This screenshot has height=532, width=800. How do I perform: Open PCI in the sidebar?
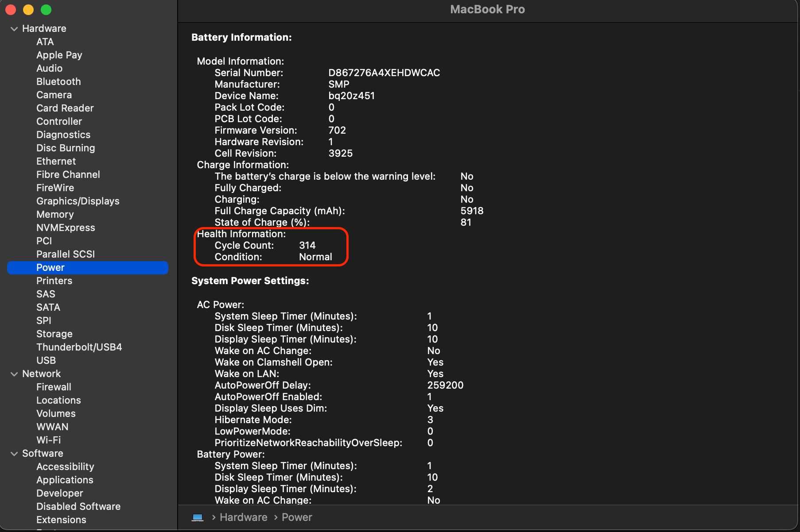pyautogui.click(x=44, y=241)
